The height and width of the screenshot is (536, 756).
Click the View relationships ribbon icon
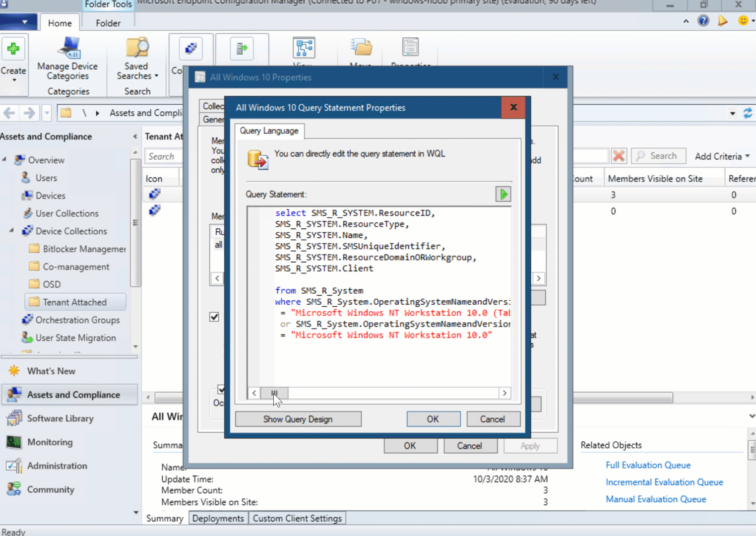point(304,48)
